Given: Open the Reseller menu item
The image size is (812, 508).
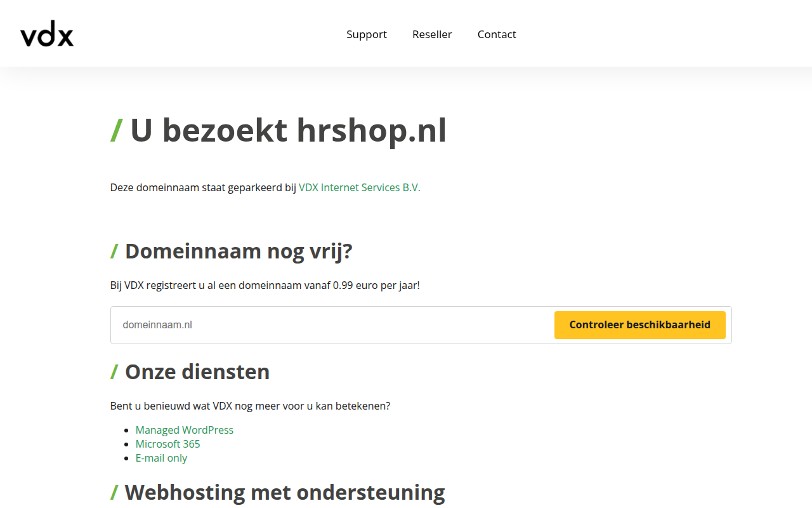Looking at the screenshot, I should [x=432, y=34].
